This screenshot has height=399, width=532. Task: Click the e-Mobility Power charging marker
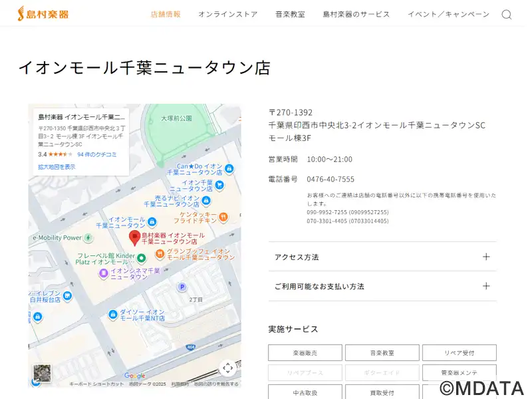[88, 238]
